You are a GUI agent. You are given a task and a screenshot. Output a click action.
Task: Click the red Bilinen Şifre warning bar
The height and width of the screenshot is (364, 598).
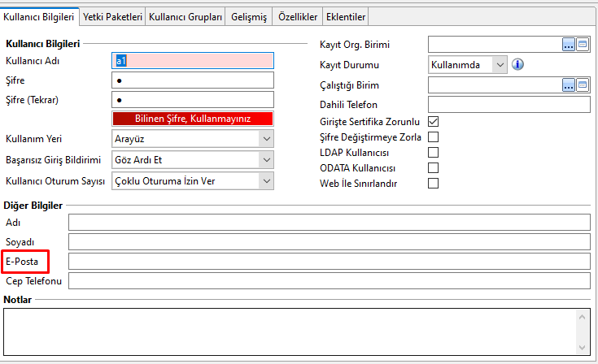pos(193,119)
